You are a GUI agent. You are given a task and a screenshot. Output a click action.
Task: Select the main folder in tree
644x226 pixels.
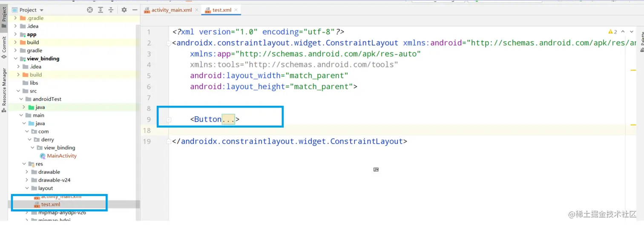(38, 116)
